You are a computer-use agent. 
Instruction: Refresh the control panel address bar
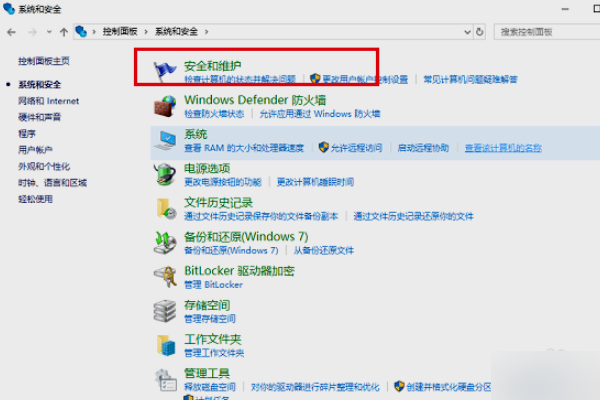coord(479,32)
